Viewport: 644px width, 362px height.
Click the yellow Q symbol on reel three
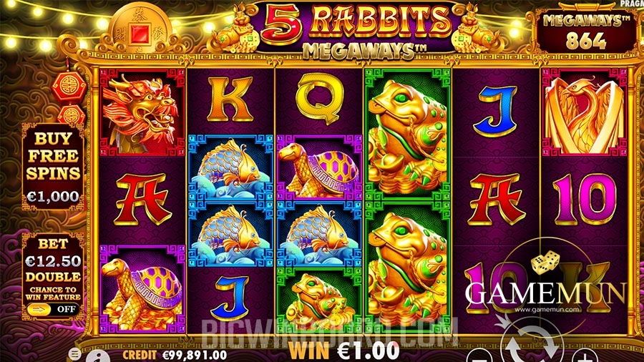(320, 99)
